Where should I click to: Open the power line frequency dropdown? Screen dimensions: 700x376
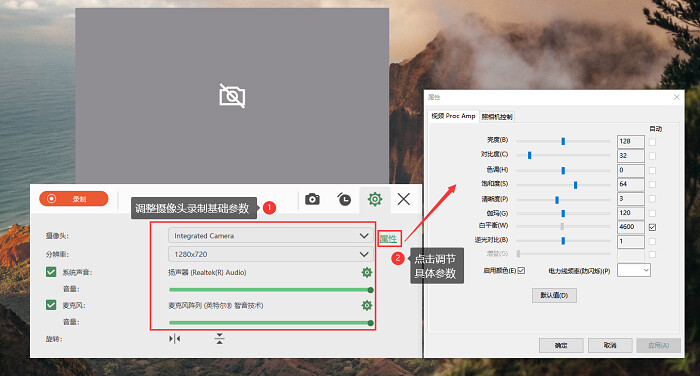(x=633, y=270)
